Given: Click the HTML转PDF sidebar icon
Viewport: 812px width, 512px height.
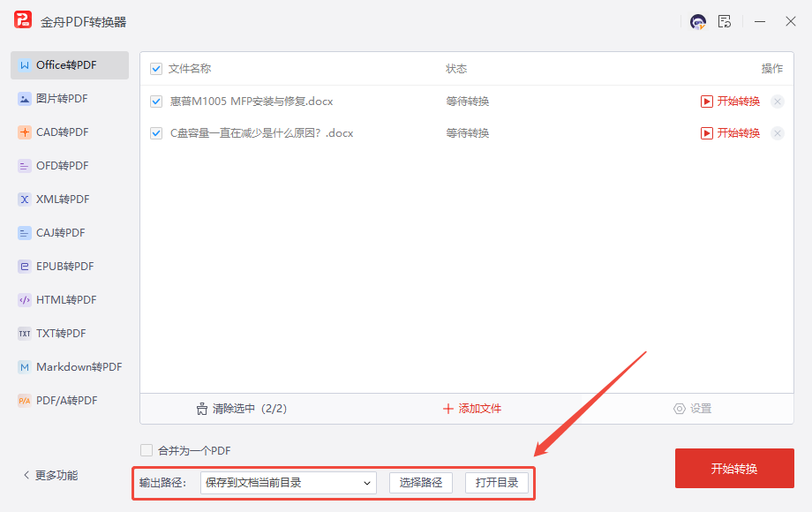Looking at the screenshot, I should point(25,300).
